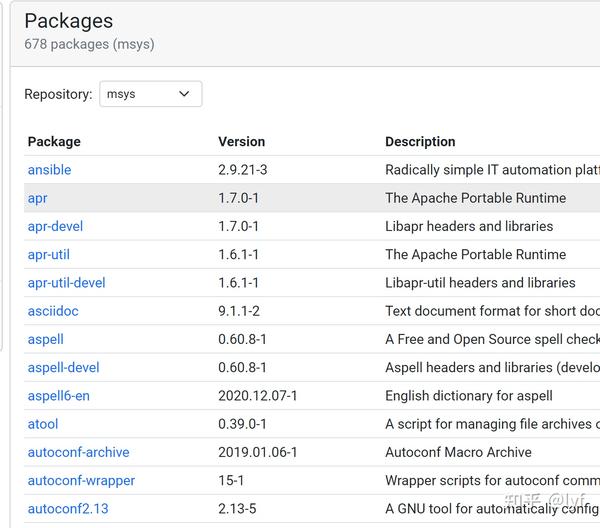Select version 2.9.21-3 of ansible
This screenshot has height=528, width=600.
(243, 170)
